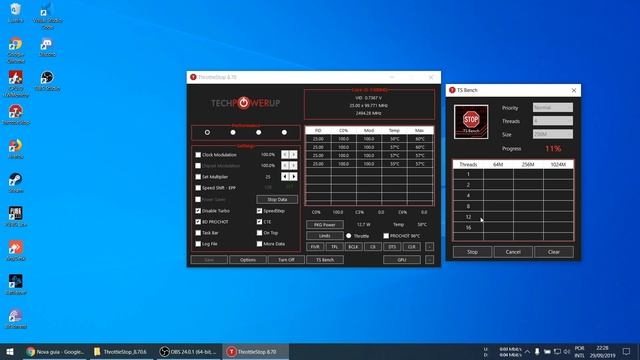The width and height of the screenshot is (640, 360).
Task: Click ThrottleStop 8.70 taskbar button
Action: point(256,351)
